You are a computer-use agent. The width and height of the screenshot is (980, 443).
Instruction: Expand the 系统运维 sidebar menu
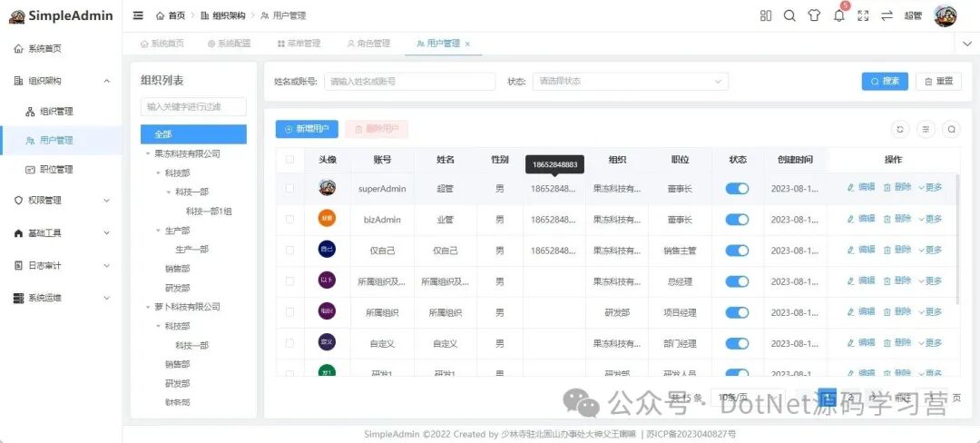coord(61,298)
